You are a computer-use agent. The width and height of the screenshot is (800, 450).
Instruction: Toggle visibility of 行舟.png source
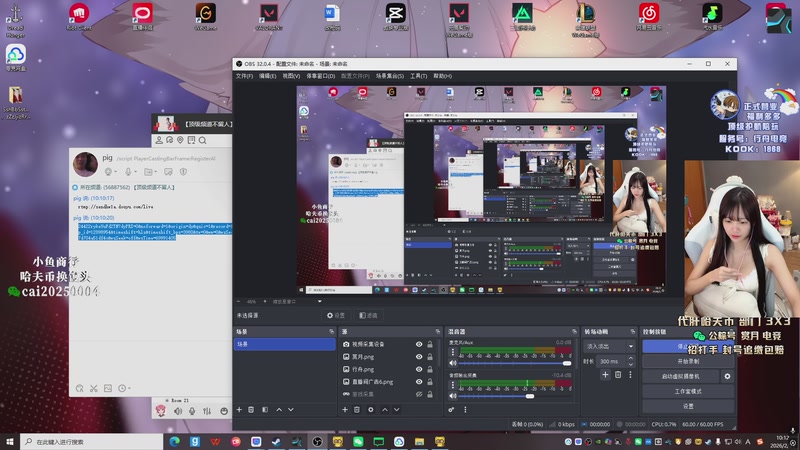coord(419,369)
